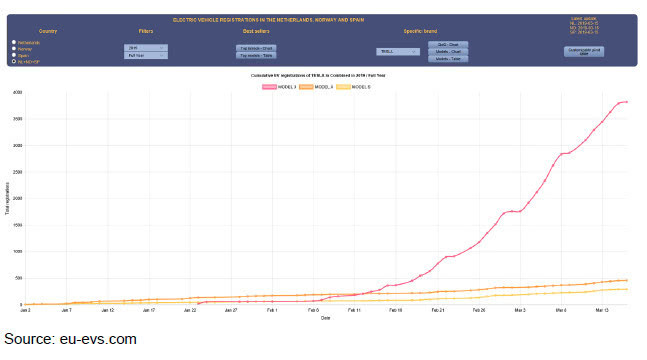The height and width of the screenshot is (360, 647).
Task: Open the 2019 year filter dropdown
Action: [146, 48]
